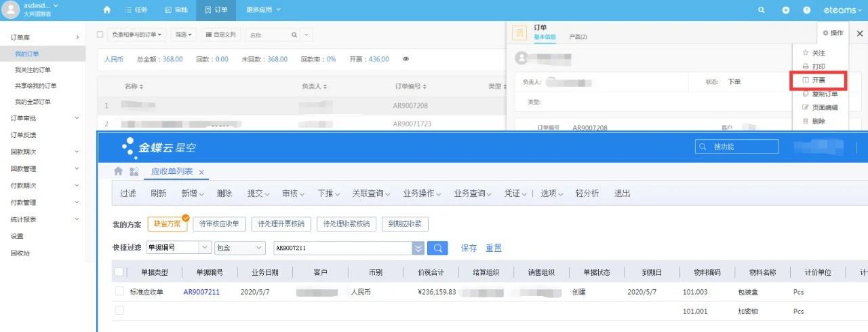This screenshot has height=332, width=868.
Task: Click the search magnifier in the 名称 field
Action: [x=294, y=34]
